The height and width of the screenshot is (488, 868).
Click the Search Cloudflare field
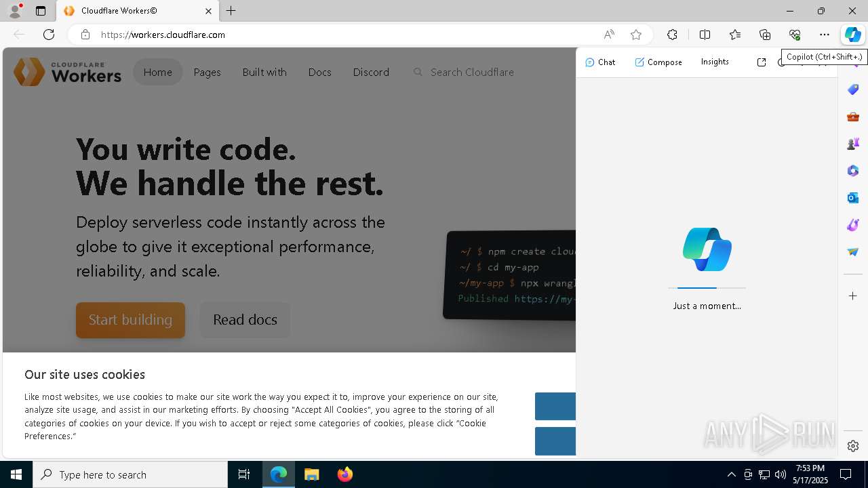(x=472, y=72)
